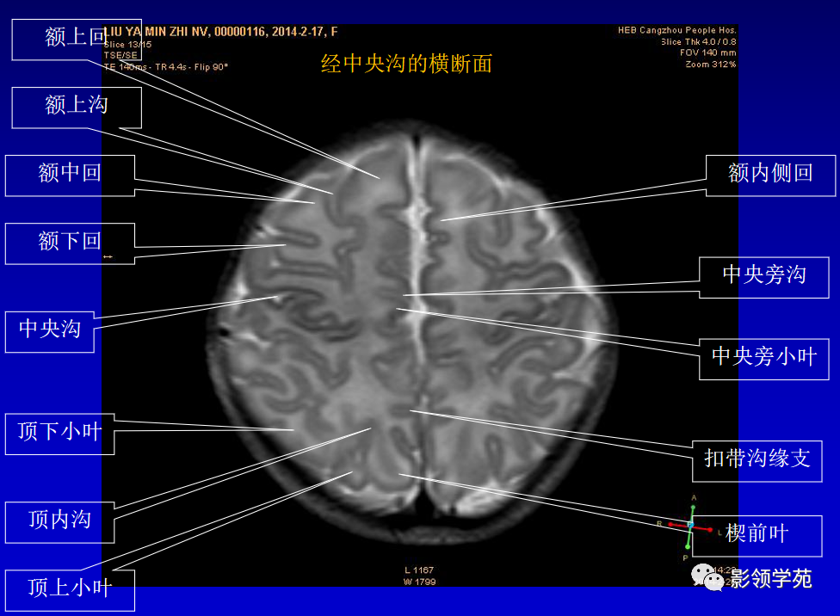Click the 额中回 annotation label

point(70,176)
